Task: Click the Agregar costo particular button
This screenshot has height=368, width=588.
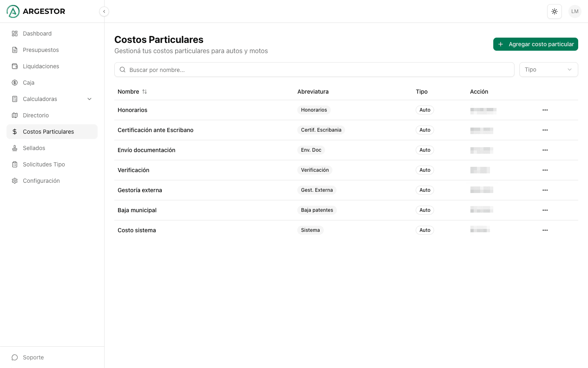Action: (x=535, y=44)
